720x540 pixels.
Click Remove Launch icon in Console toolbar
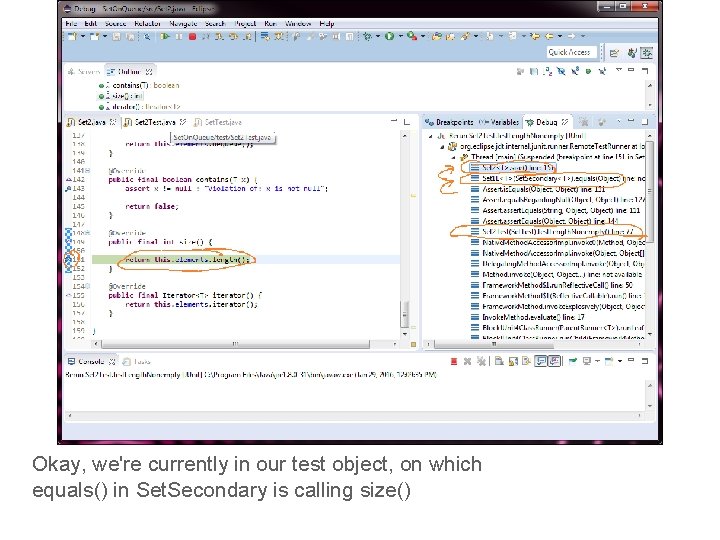click(x=467, y=362)
